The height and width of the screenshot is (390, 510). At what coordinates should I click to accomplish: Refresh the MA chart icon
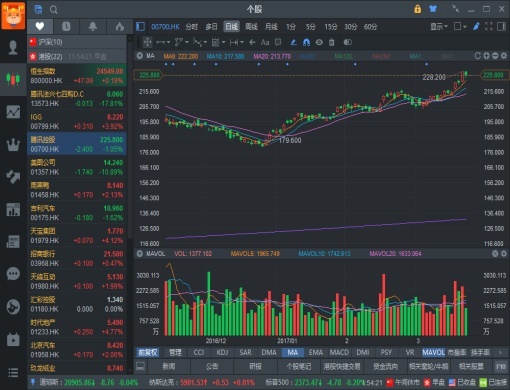tap(478, 56)
